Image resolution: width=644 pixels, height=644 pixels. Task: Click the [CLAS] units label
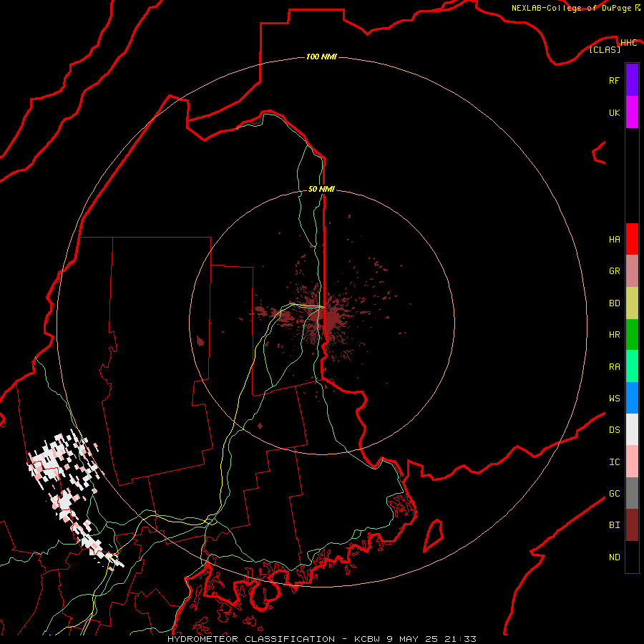pos(605,49)
